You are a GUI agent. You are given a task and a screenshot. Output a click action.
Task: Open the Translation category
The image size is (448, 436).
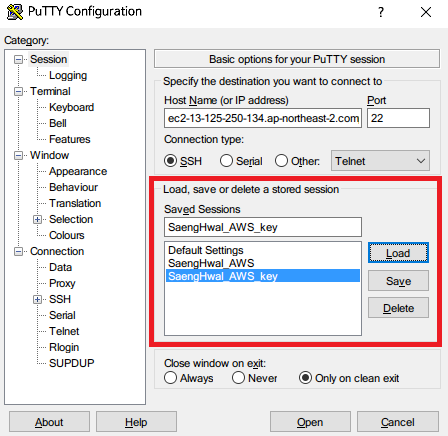click(x=75, y=203)
